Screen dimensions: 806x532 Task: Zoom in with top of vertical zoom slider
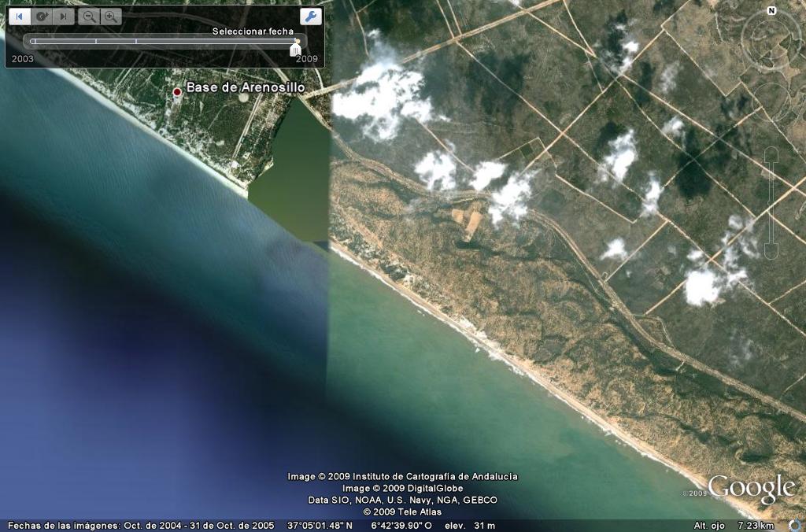(771, 153)
